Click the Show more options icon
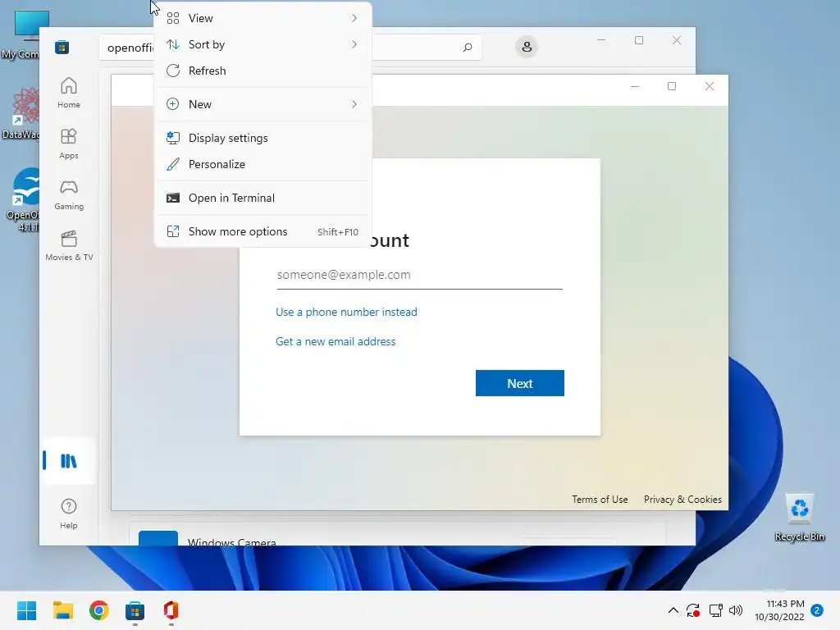 (172, 232)
